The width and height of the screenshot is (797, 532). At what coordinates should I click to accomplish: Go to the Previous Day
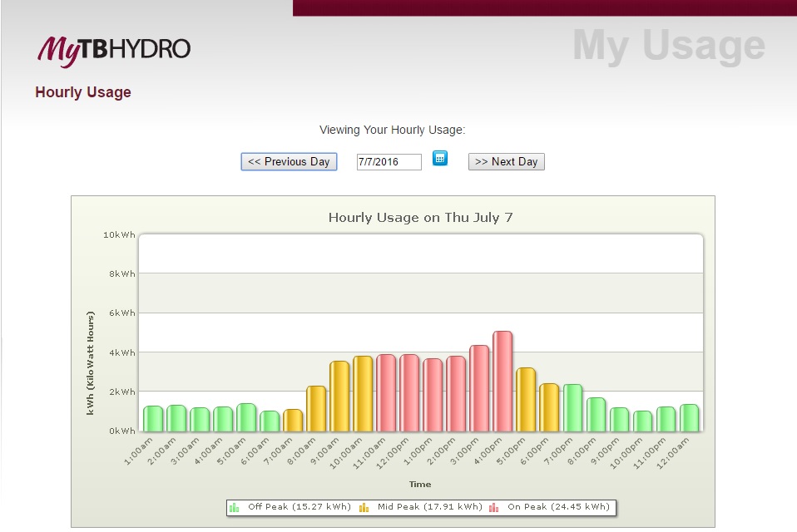tap(289, 161)
